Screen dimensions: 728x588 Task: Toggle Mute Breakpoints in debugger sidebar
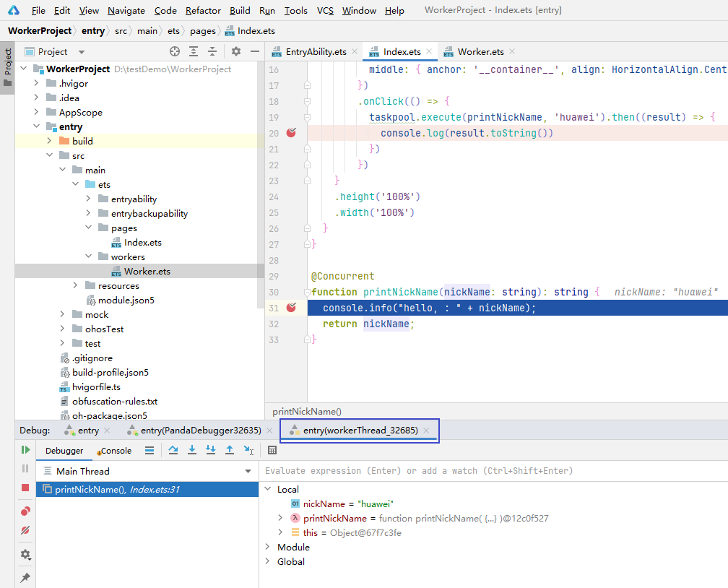25,530
